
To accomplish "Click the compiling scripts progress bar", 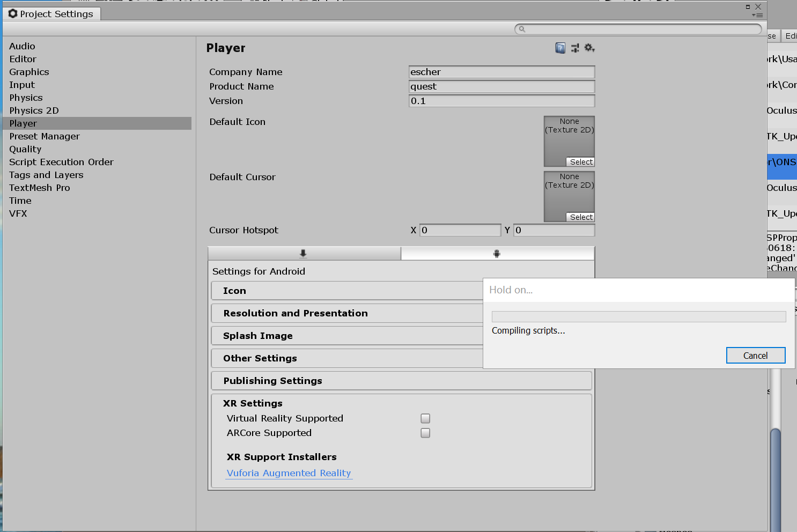I will [x=639, y=316].
